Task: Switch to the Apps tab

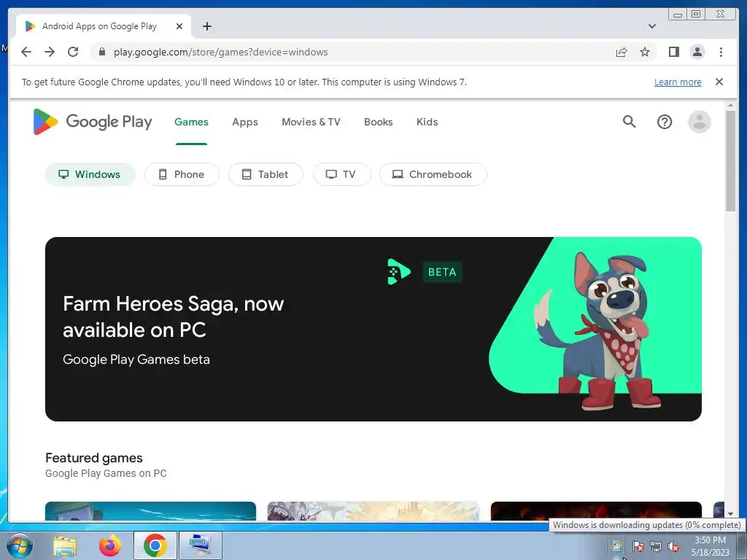Action: point(245,122)
